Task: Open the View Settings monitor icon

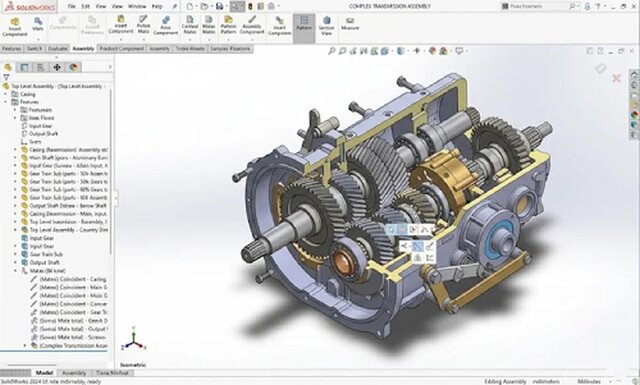Action: tap(459, 51)
